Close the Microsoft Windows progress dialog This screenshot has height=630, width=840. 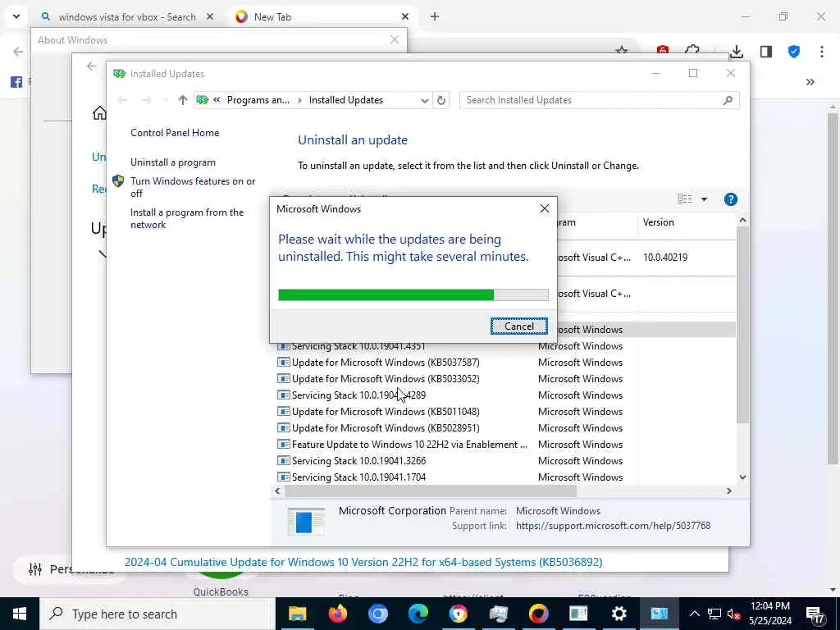[545, 209]
